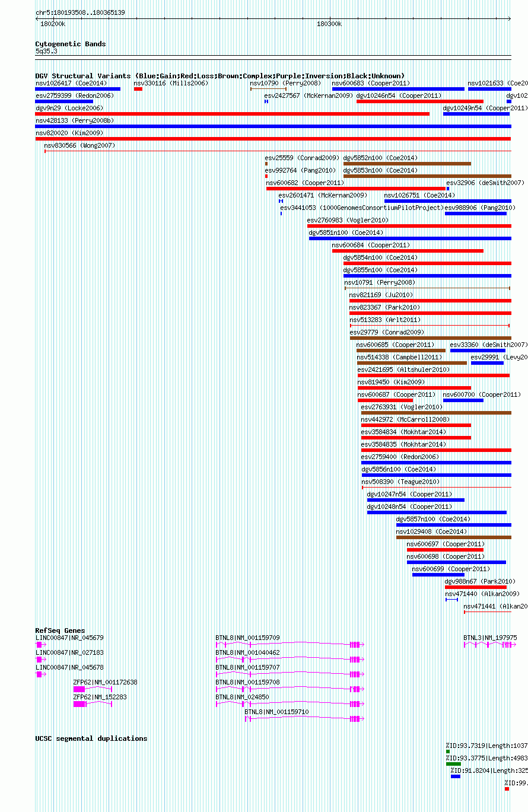528x812 pixels.
Task: Click the nsv10791 (Perry2008) label
Action: point(380,282)
